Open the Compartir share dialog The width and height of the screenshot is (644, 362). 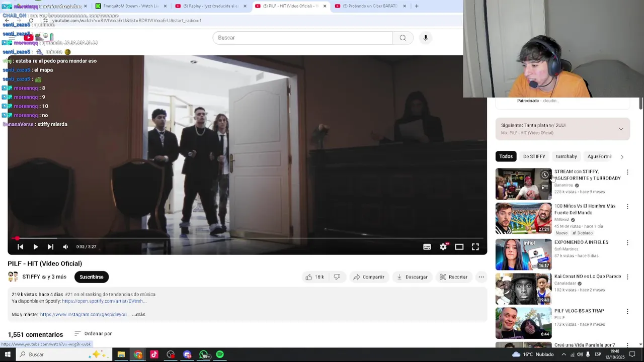(368, 277)
